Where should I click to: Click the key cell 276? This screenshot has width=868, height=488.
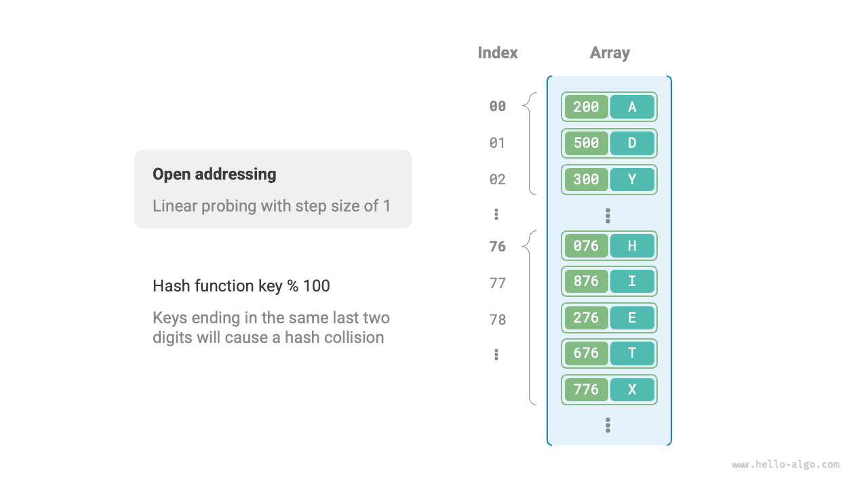(586, 318)
